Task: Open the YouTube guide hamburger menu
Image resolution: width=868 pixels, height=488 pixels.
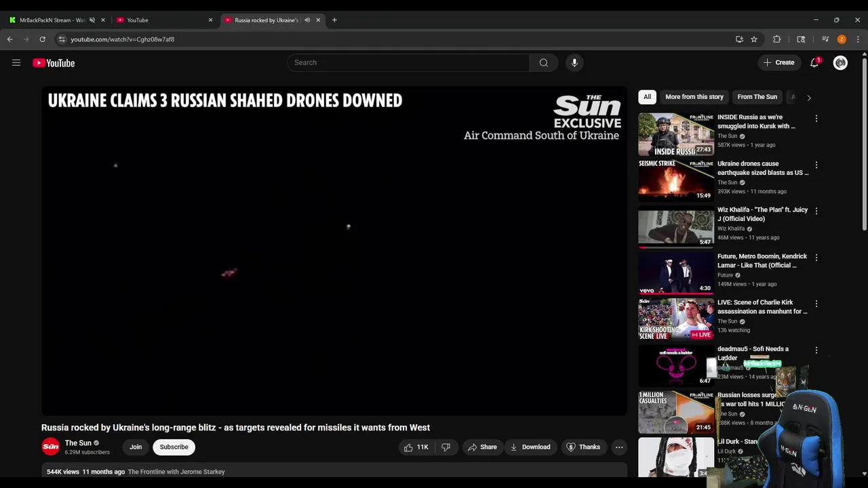Action: coord(16,63)
